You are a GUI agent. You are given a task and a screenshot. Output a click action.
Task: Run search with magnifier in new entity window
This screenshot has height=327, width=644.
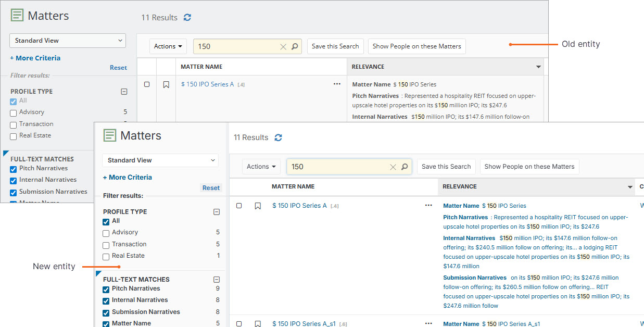click(x=405, y=167)
